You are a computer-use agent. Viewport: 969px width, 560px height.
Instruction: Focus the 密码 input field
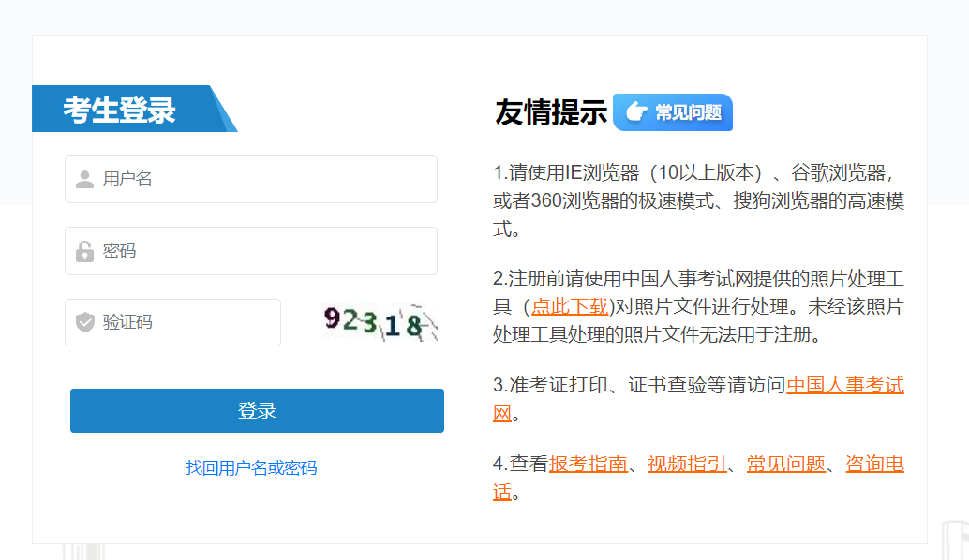tap(262, 251)
